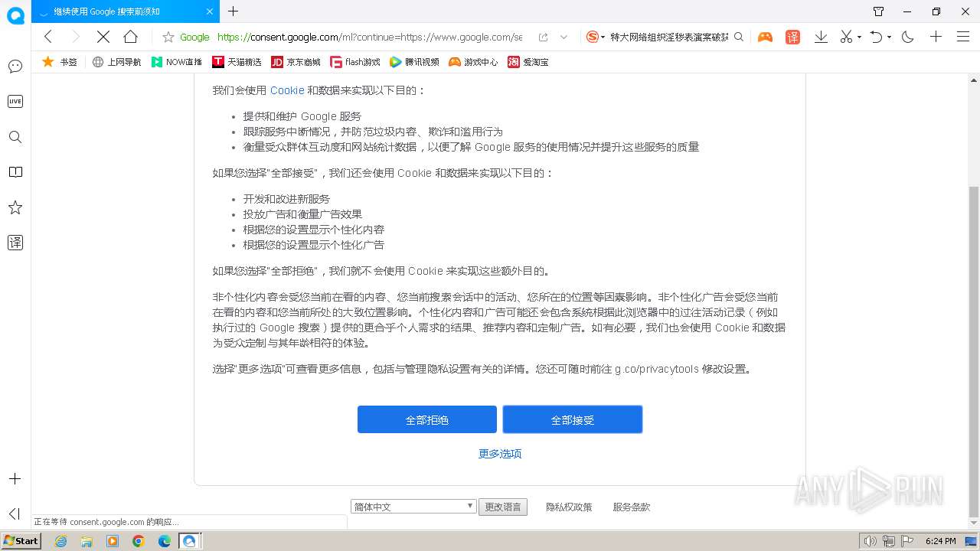Open the 简体中文 language dropdown
This screenshot has width=980, height=551.
(413, 507)
